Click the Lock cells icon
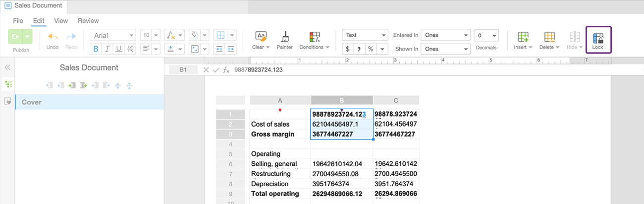The image size is (644, 204). tap(598, 37)
